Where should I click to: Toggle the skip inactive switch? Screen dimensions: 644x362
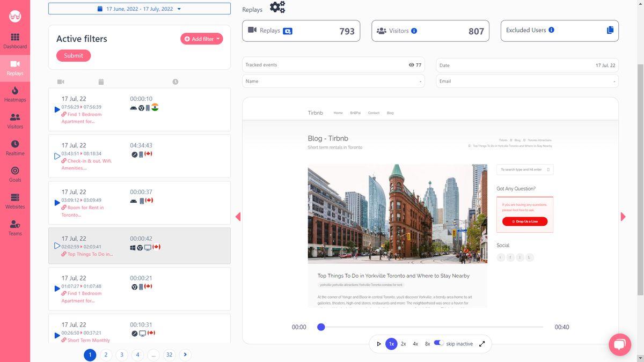439,343
